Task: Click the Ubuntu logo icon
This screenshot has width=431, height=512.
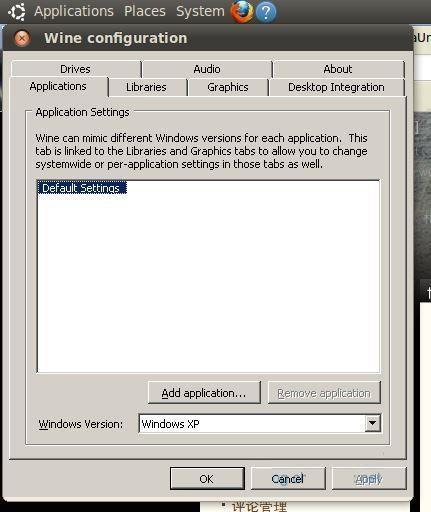Action: [x=17, y=12]
